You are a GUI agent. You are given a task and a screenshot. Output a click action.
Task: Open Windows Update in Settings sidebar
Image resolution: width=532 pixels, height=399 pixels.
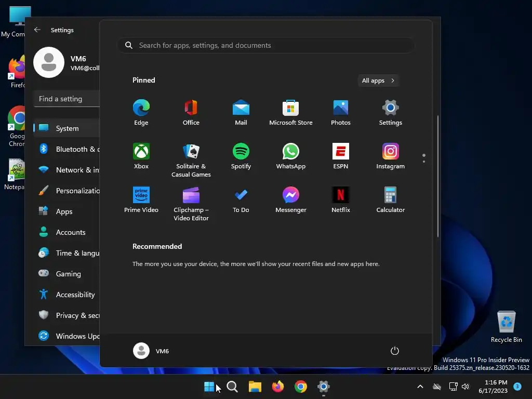pyautogui.click(x=66, y=336)
